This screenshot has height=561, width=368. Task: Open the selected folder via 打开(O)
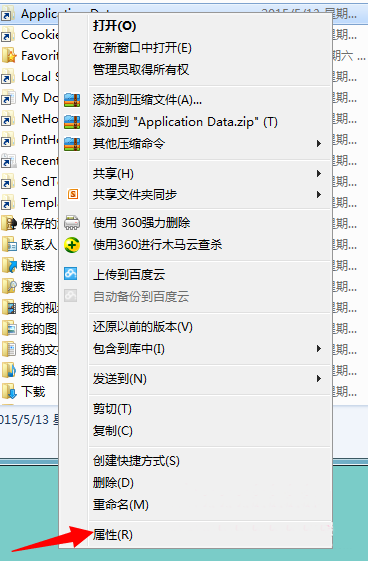point(114,26)
